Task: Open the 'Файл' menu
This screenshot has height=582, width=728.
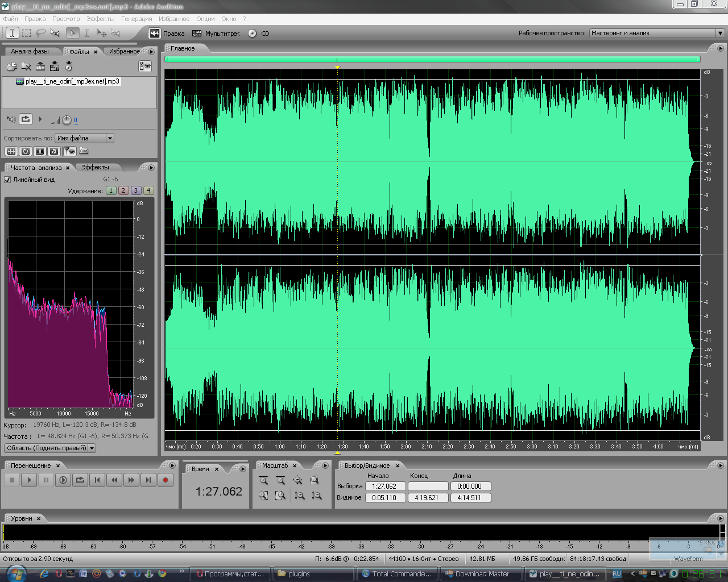Action: click(x=10, y=19)
